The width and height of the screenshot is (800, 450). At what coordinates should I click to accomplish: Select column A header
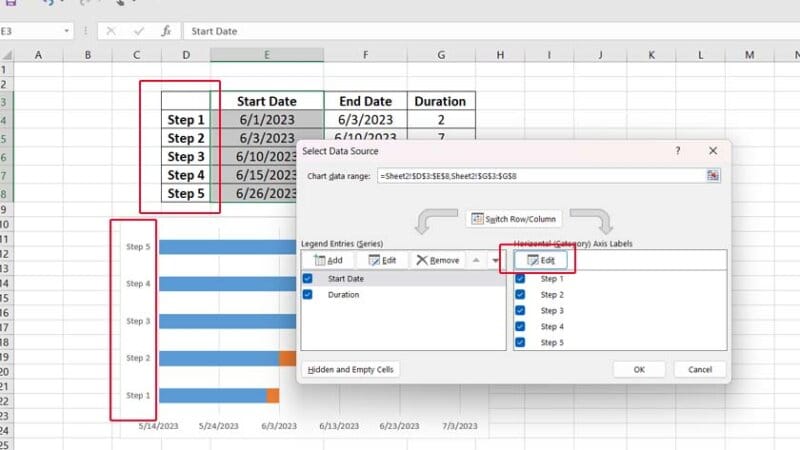pyautogui.click(x=38, y=55)
